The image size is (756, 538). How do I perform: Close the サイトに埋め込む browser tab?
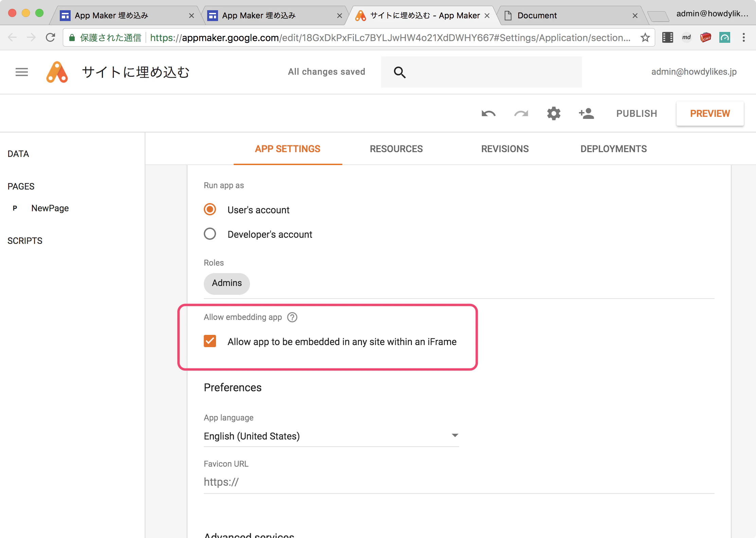[487, 16]
